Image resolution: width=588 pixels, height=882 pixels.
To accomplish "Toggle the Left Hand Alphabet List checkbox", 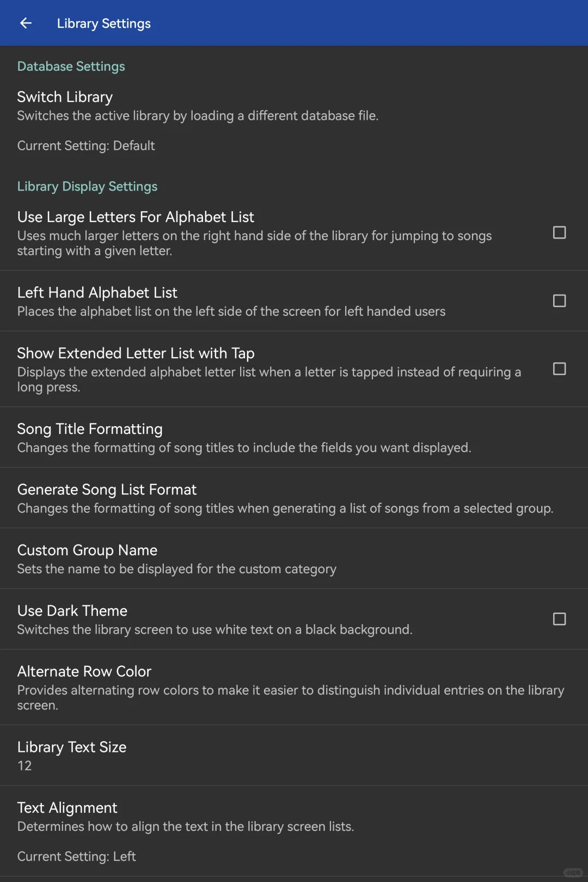I will [x=559, y=301].
